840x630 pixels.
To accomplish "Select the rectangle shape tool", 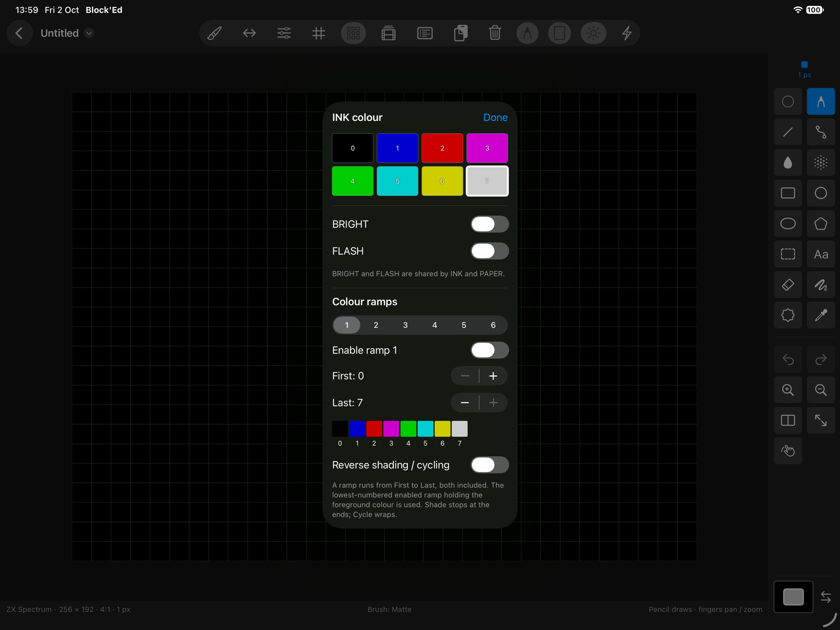I will (x=788, y=193).
